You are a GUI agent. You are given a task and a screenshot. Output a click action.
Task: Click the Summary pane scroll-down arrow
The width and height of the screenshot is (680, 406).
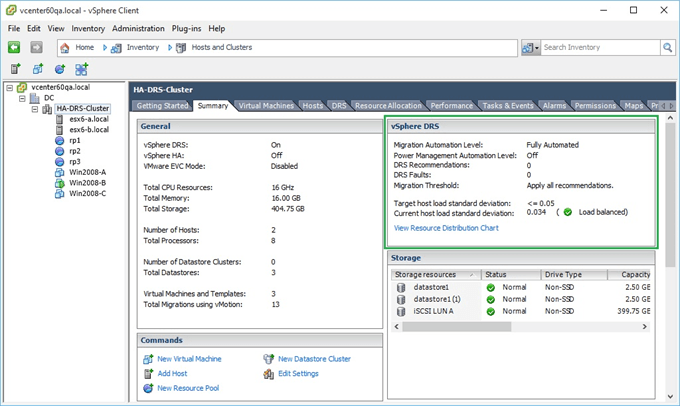(x=670, y=396)
